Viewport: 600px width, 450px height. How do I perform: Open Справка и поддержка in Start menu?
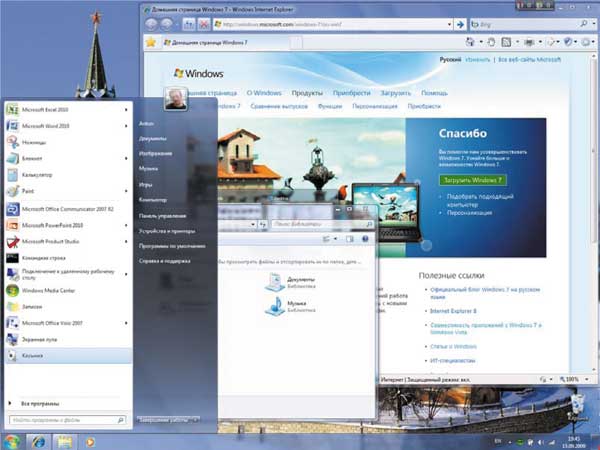pos(165,261)
